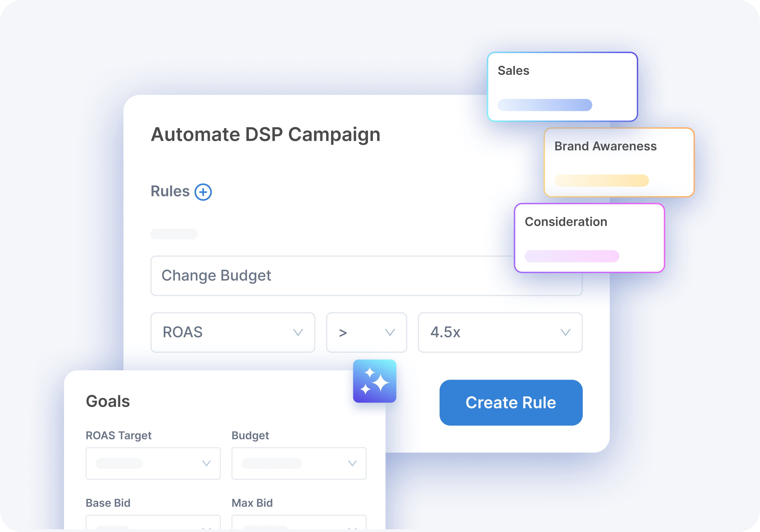This screenshot has width=760, height=532.
Task: Select the Brand Awareness objective card
Action: 619,162
